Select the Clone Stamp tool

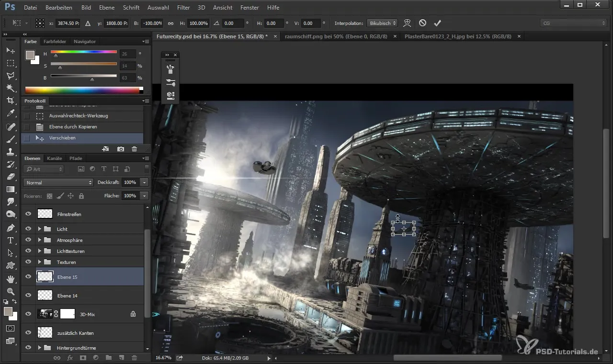pyautogui.click(x=11, y=152)
